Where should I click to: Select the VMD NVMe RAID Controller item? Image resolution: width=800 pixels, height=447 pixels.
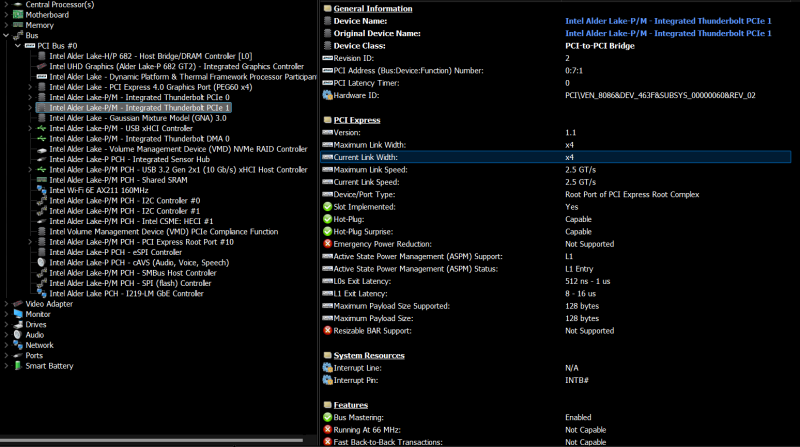coord(178,149)
